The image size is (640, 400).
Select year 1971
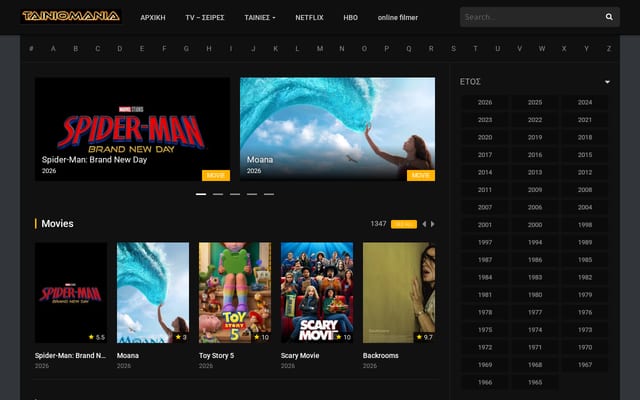tap(535, 347)
